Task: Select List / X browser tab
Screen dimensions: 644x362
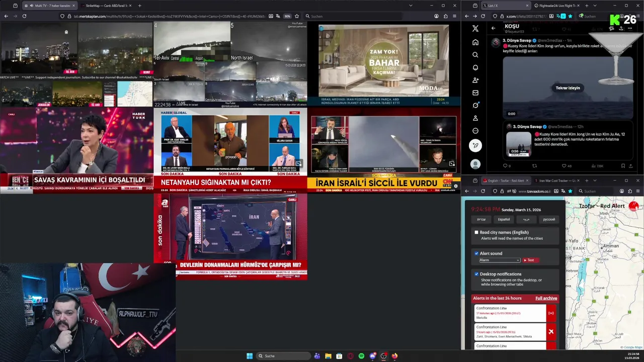Action: pyautogui.click(x=506, y=6)
